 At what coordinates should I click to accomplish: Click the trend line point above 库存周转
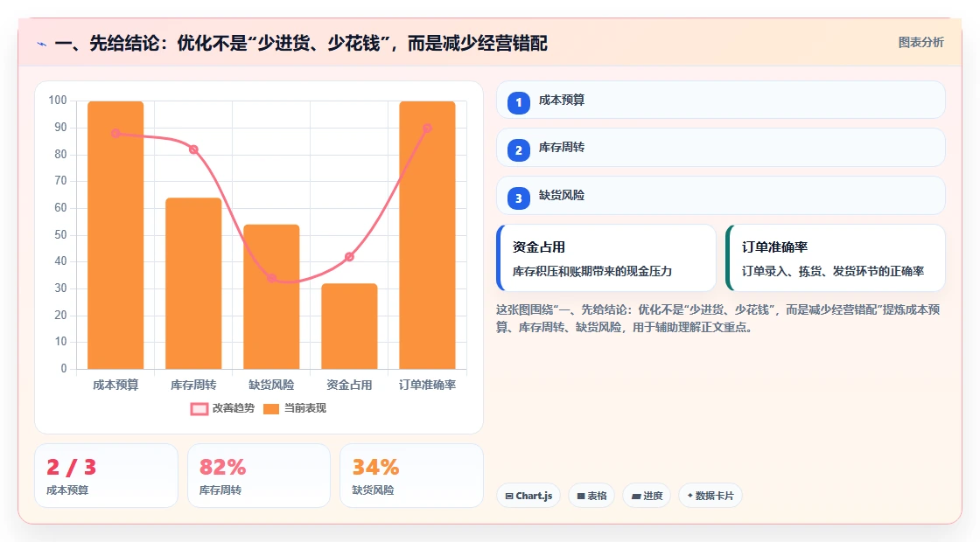click(193, 149)
